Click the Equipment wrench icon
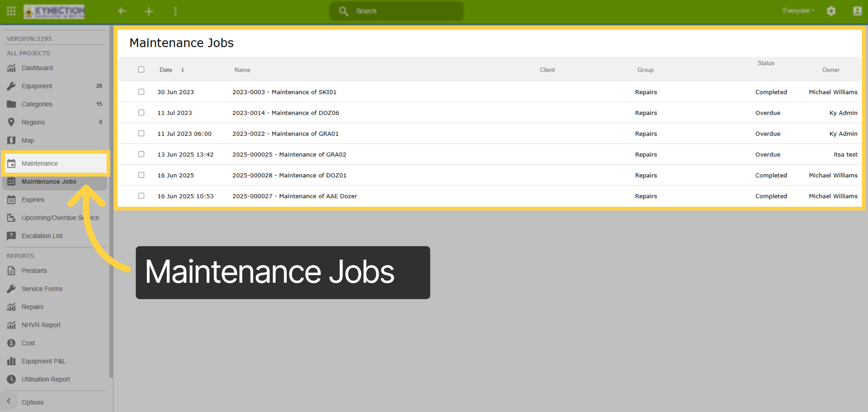 [12, 86]
